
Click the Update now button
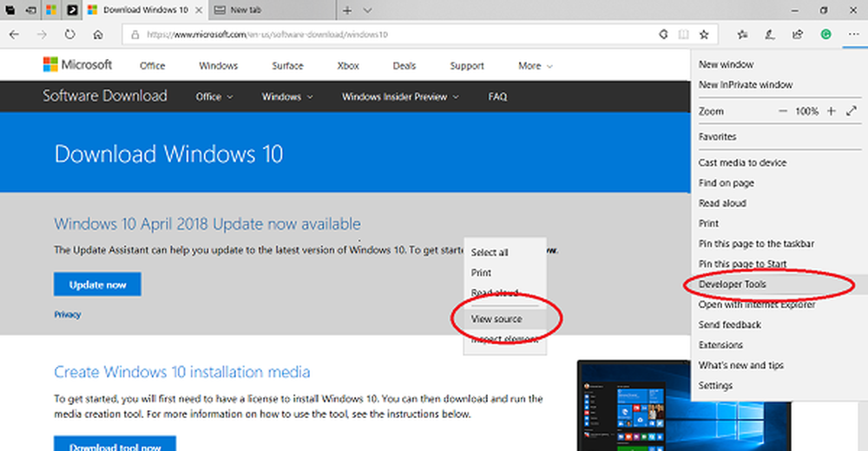pos(97,284)
